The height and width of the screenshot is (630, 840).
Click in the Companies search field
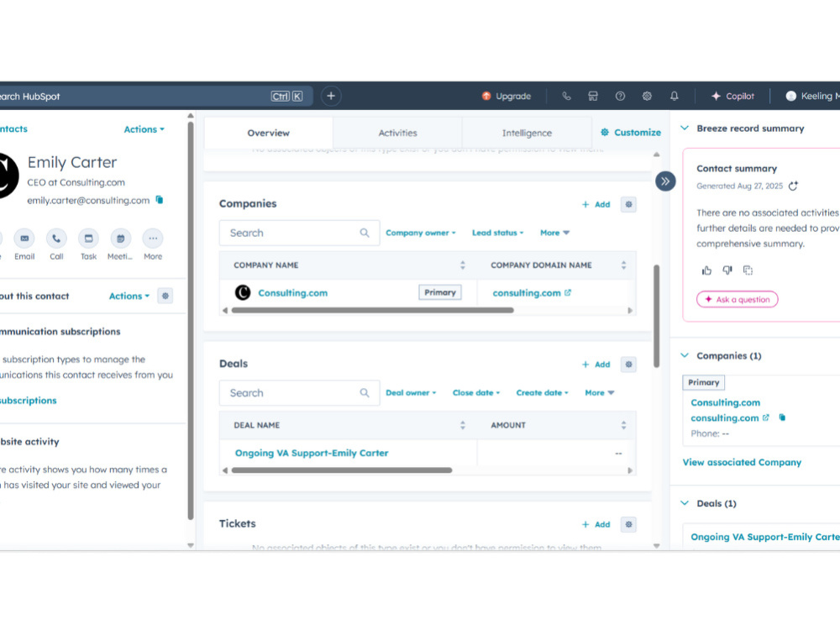300,233
